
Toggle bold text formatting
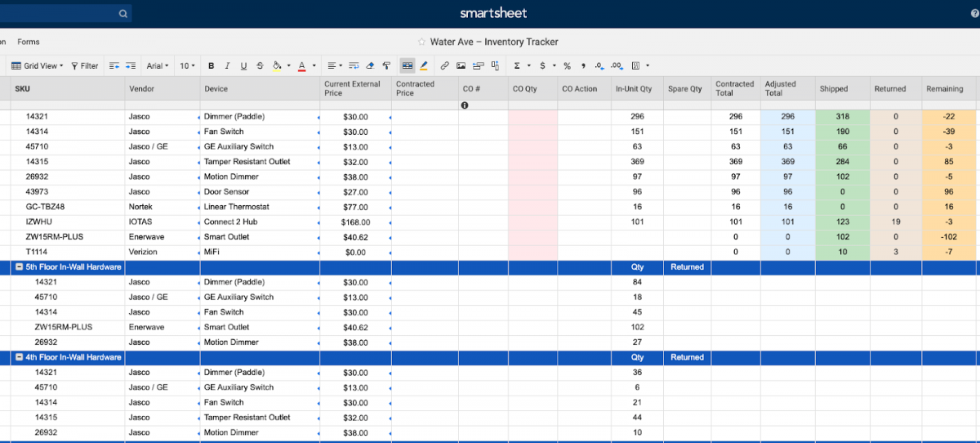tap(212, 66)
